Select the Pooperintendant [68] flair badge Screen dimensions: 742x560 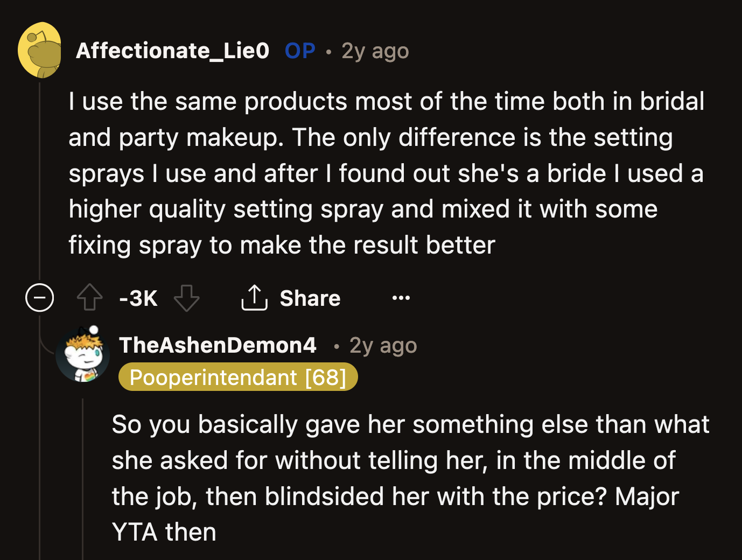[x=238, y=377]
